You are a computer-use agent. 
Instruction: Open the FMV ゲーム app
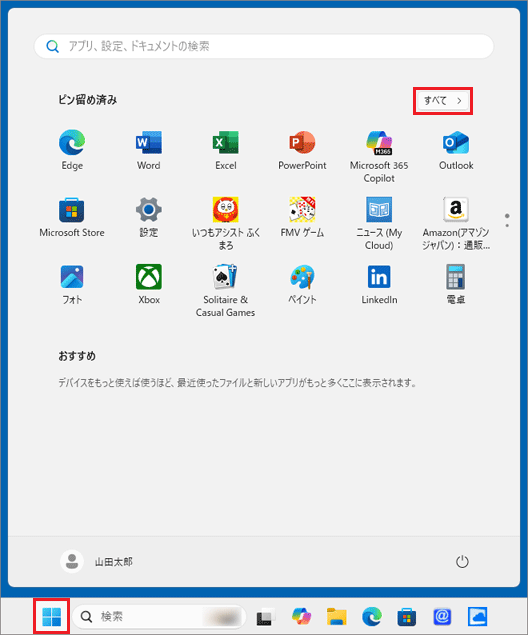302,217
